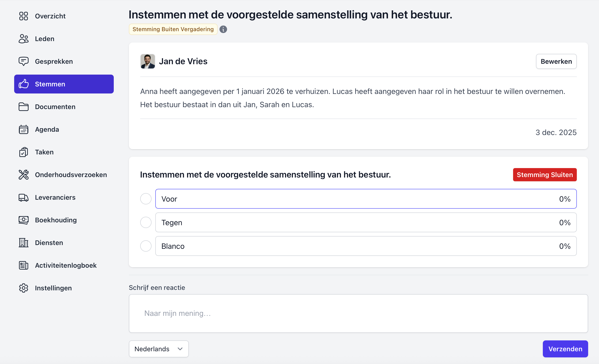Viewport: 599px width, 364px height.
Task: Open Documenten menu item
Action: pyautogui.click(x=55, y=107)
